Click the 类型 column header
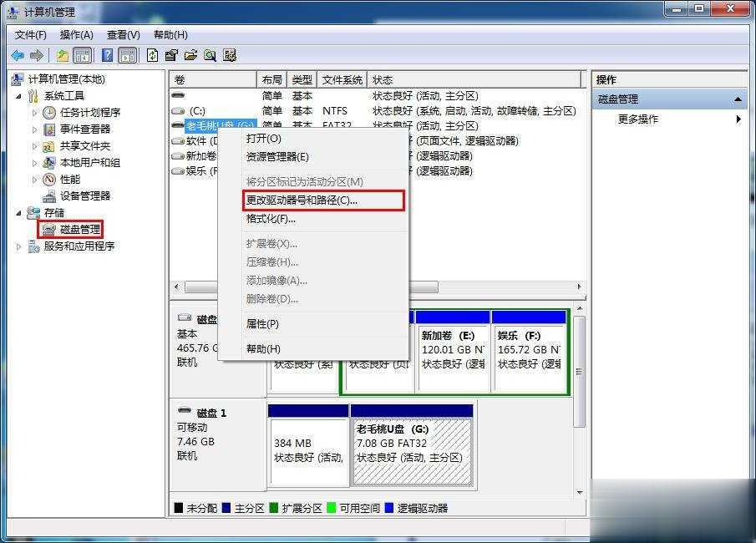 (302, 80)
